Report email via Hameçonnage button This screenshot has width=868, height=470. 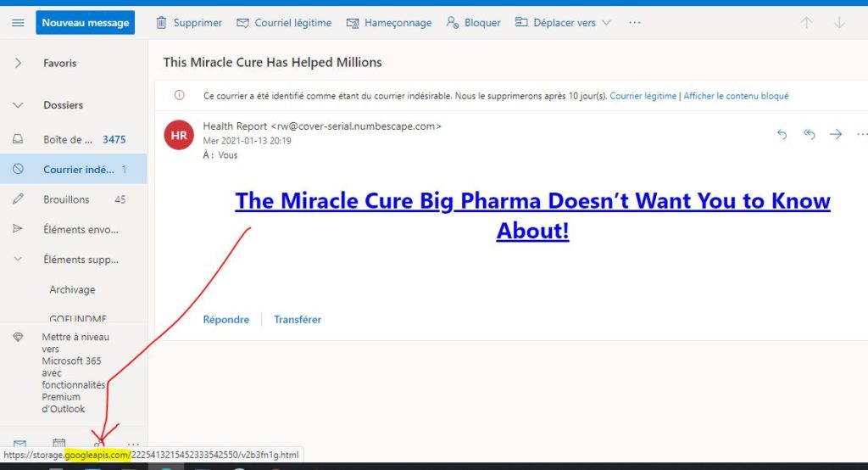click(x=389, y=23)
